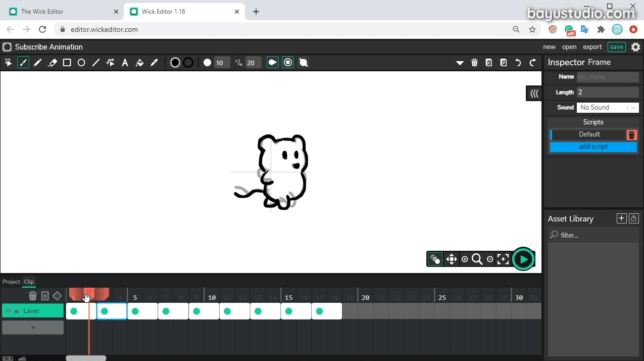Open the No Sound dropdown
Viewport: 644px width, 361px height.
click(x=608, y=107)
